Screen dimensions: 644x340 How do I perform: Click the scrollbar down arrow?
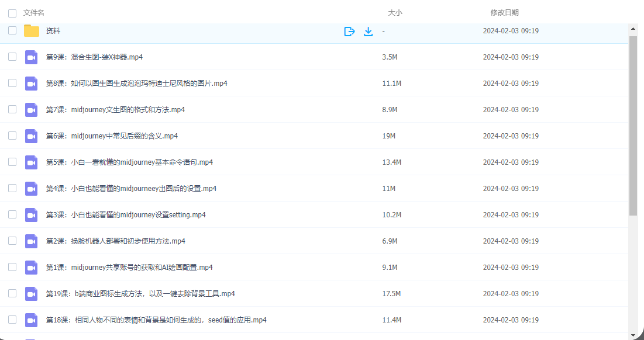click(633, 335)
